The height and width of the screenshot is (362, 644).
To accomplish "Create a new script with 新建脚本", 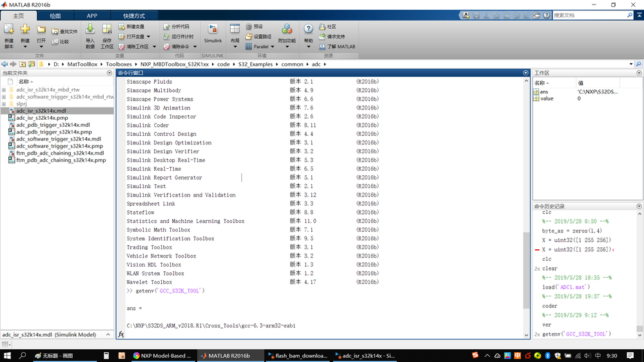I will pos(8,36).
